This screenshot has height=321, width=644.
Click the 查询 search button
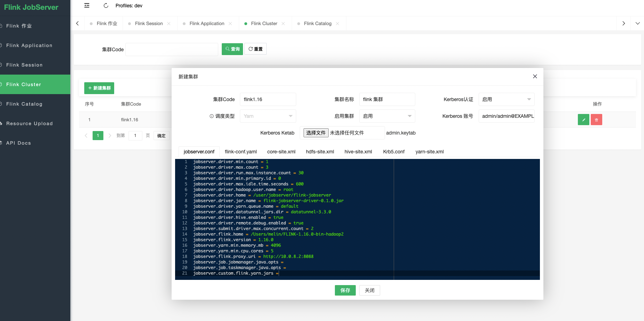[232, 49]
